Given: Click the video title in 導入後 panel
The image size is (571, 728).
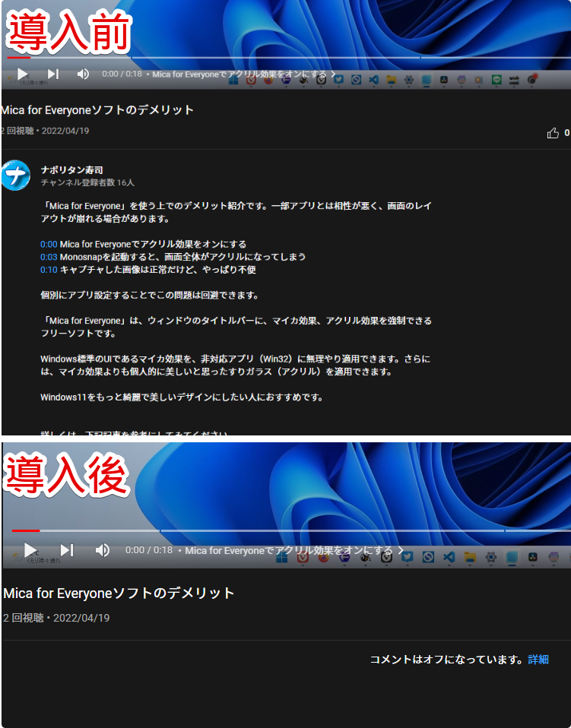Looking at the screenshot, I should 119,593.
